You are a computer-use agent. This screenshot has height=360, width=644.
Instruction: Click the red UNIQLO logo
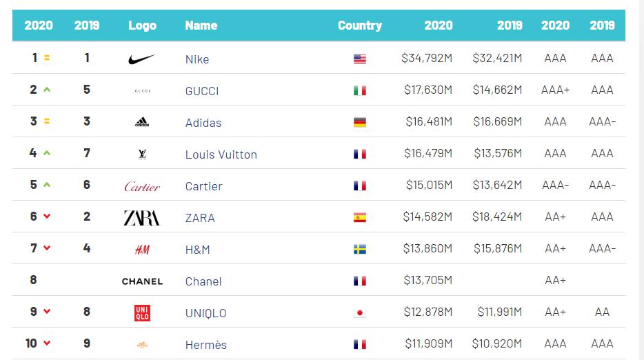[142, 312]
